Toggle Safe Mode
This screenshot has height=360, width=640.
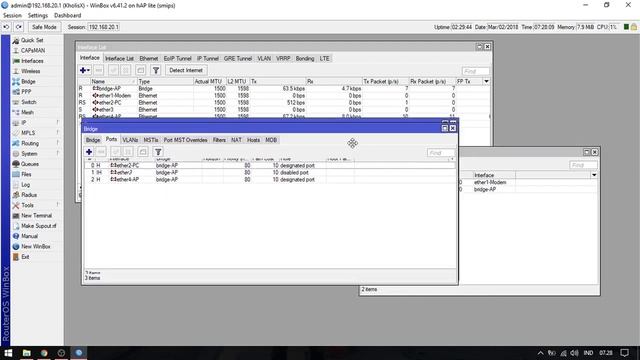(x=44, y=27)
